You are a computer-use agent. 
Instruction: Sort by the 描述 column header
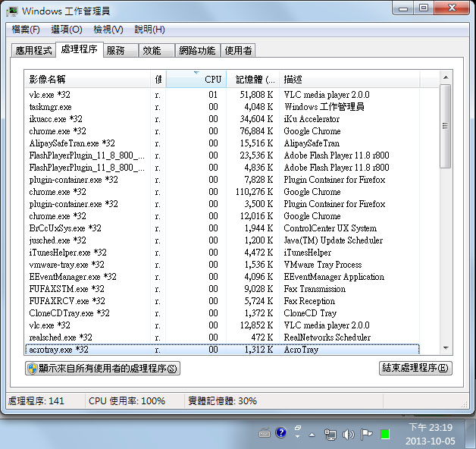349,80
